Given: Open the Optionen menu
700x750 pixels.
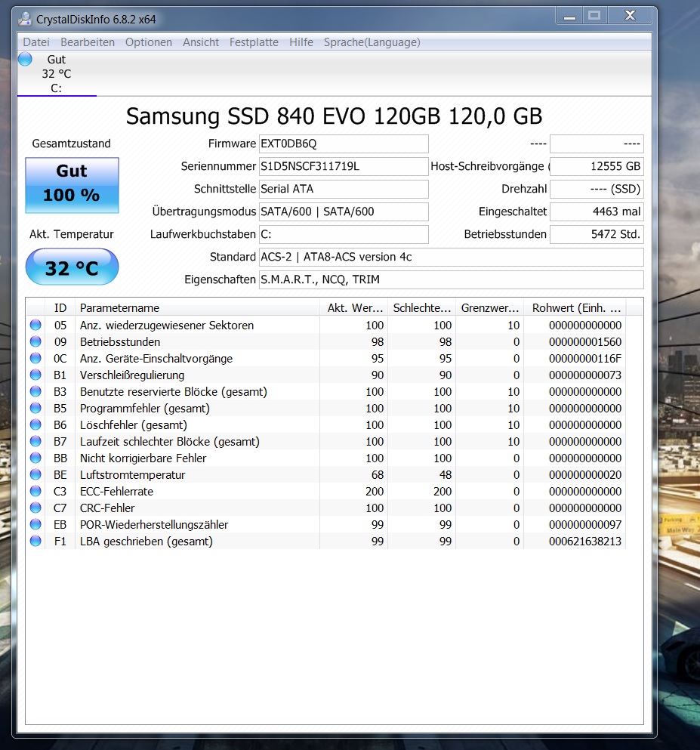Looking at the screenshot, I should pos(149,42).
